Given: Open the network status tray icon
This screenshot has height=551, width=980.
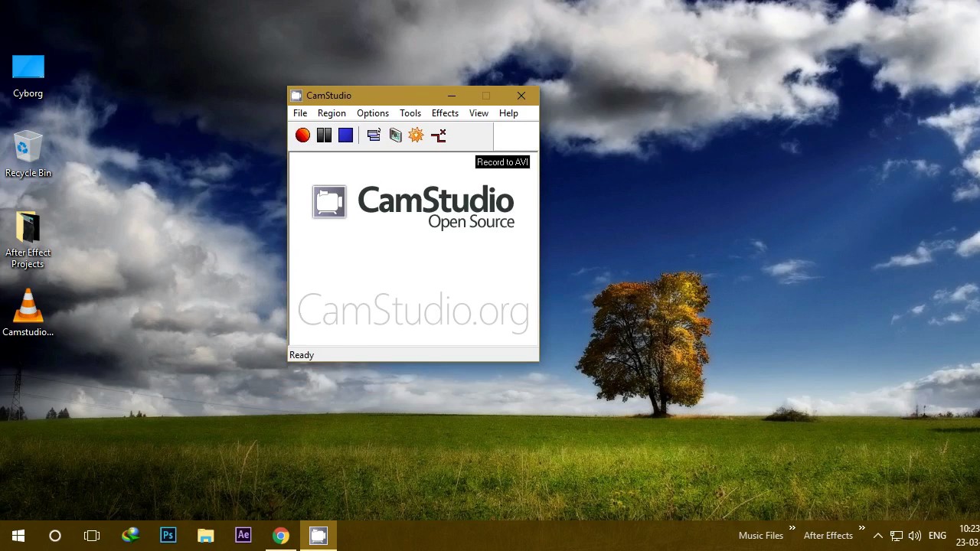Looking at the screenshot, I should pyautogui.click(x=897, y=536).
